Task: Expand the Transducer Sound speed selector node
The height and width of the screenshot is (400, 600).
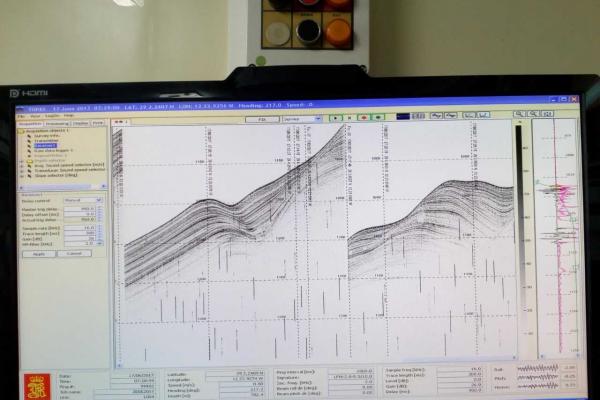Action: click(22, 170)
